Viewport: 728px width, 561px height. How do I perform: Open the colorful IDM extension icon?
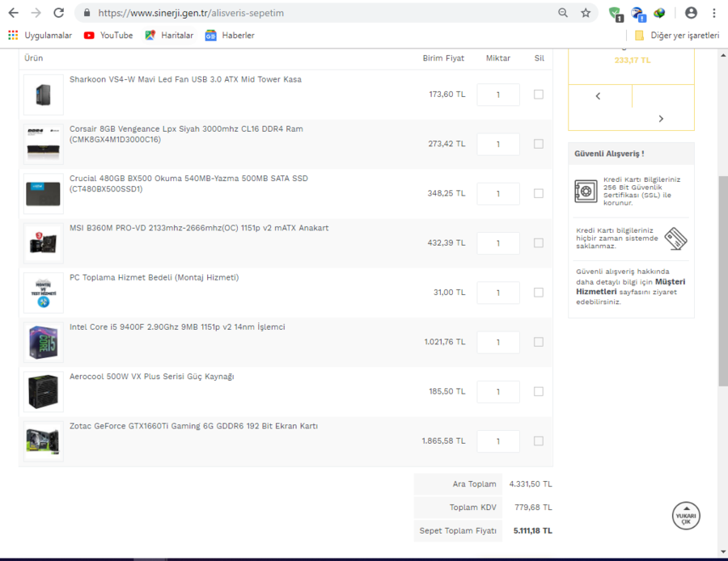point(659,13)
